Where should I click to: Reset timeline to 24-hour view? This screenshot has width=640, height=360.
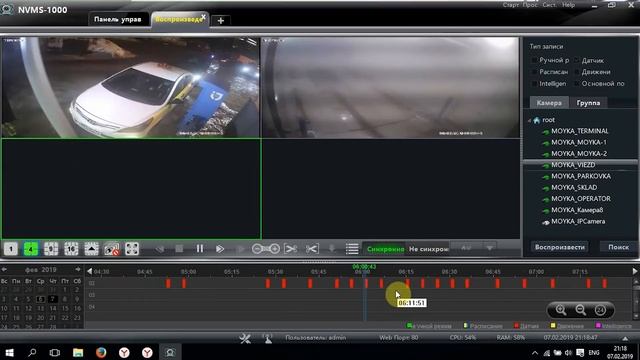[600, 310]
